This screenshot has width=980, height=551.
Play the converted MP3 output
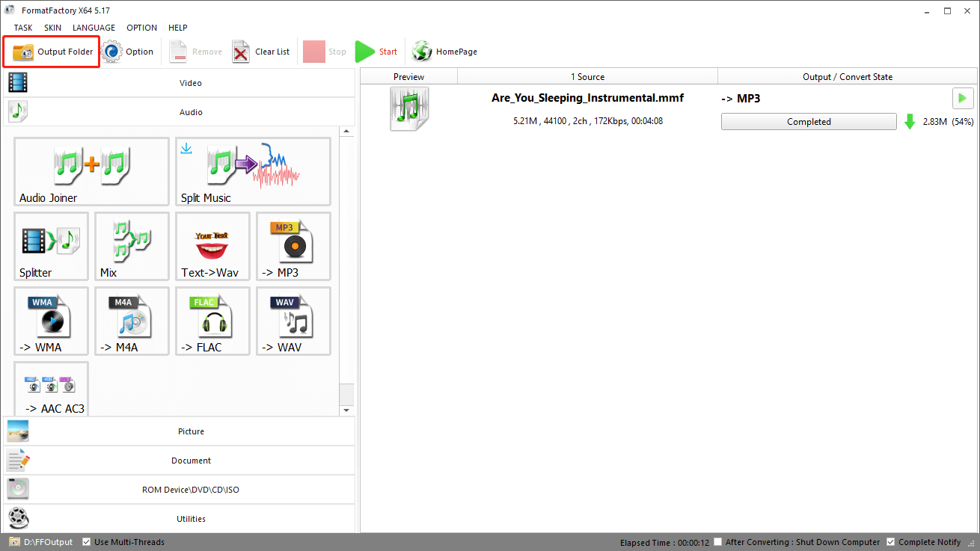click(x=962, y=98)
